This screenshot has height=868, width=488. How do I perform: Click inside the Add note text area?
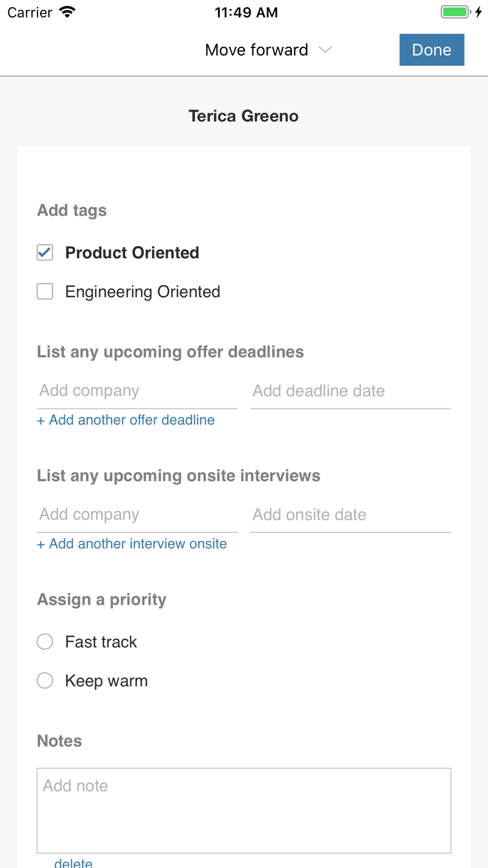coord(244,810)
